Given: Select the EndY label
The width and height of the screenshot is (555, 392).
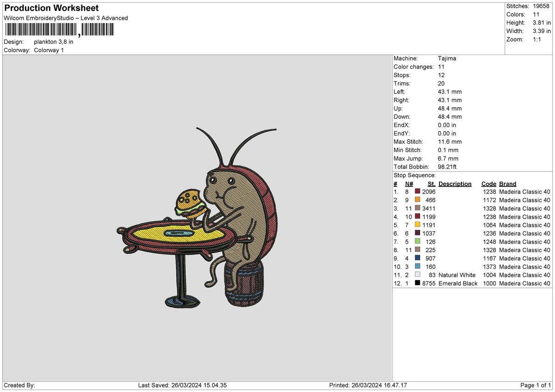Looking at the screenshot, I should [401, 133].
